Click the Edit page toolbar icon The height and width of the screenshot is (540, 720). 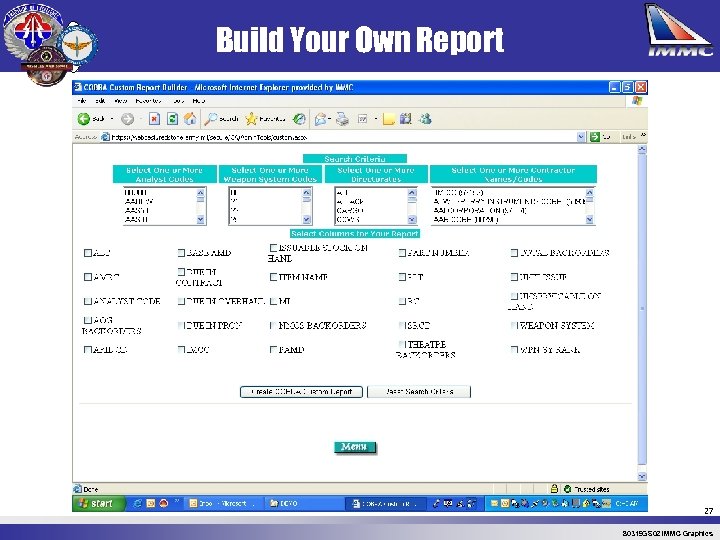362,119
